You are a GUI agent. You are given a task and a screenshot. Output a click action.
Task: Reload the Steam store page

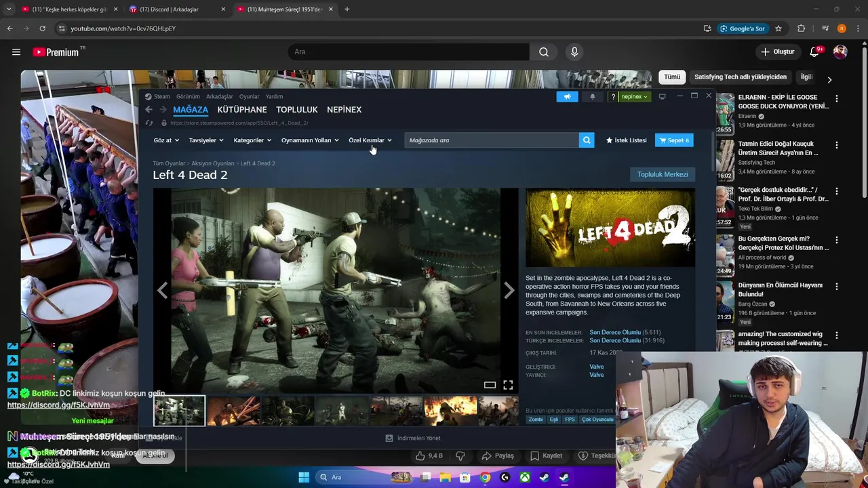click(x=149, y=123)
